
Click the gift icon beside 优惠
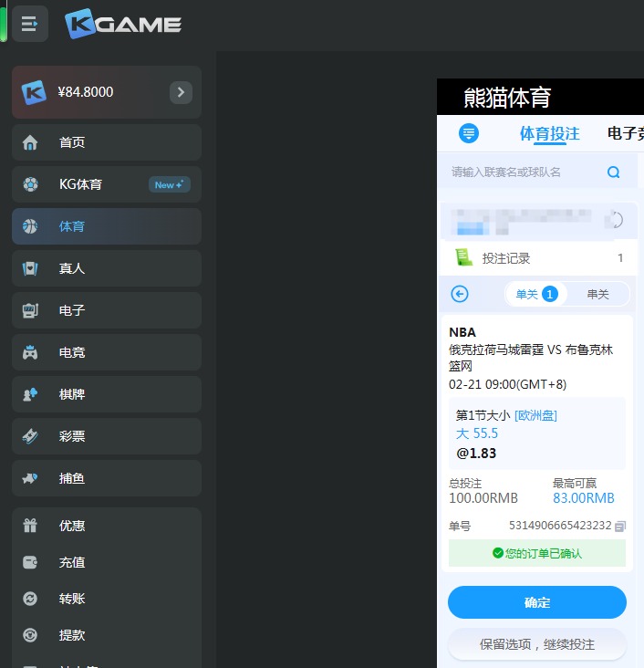coord(30,526)
